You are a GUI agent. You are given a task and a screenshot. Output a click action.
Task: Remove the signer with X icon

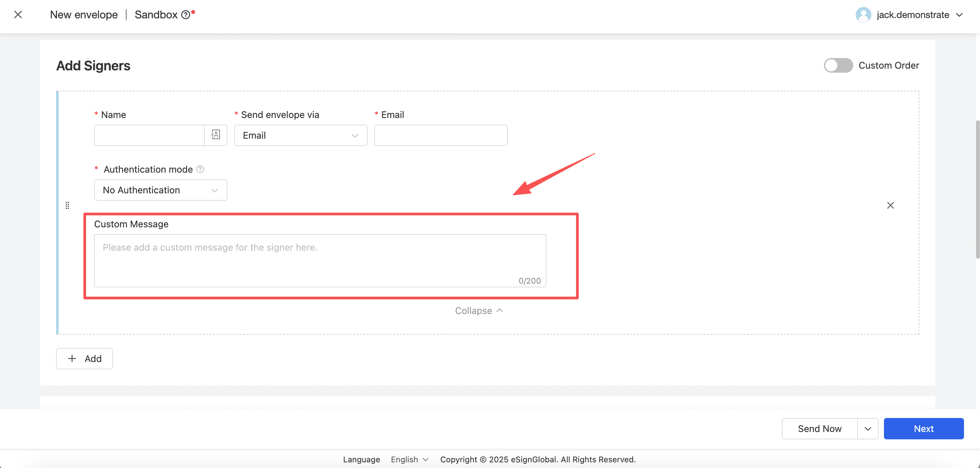[x=890, y=205]
